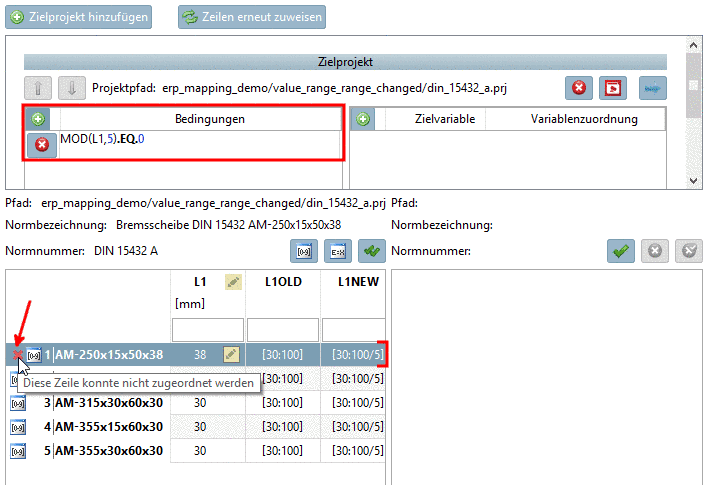Open the project file icon button
The height and width of the screenshot is (485, 708).
613,88
